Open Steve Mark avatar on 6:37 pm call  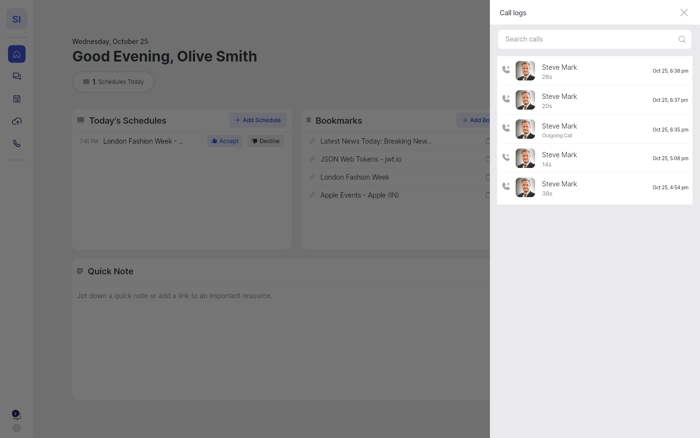coord(525,100)
